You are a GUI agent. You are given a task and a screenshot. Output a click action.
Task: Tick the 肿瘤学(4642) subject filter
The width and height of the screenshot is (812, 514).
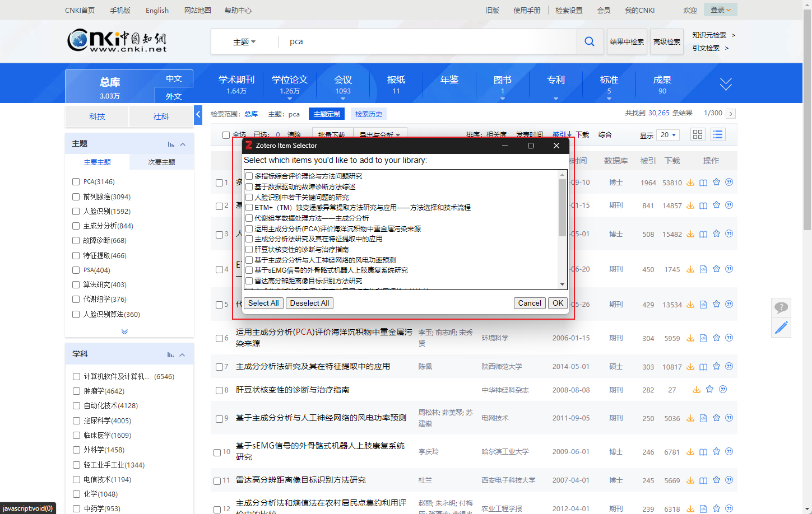(x=76, y=391)
